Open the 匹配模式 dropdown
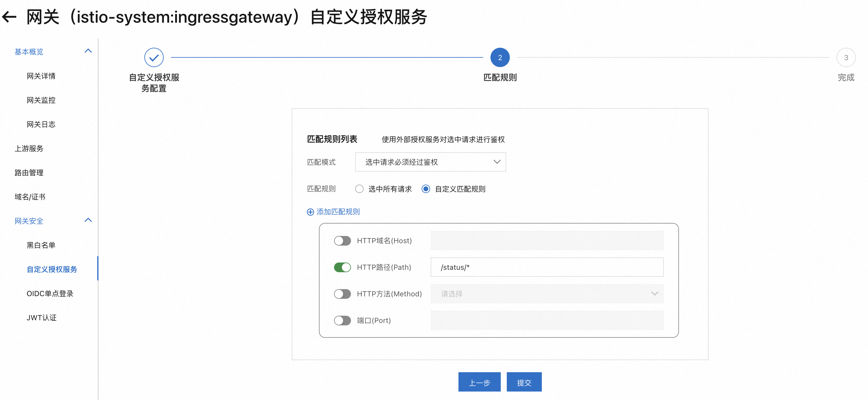 [430, 162]
